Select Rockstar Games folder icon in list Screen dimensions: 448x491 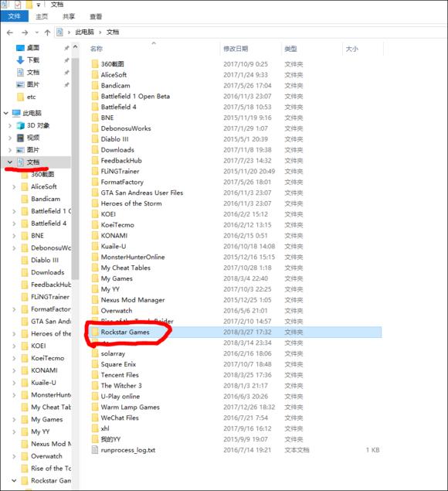pos(95,332)
